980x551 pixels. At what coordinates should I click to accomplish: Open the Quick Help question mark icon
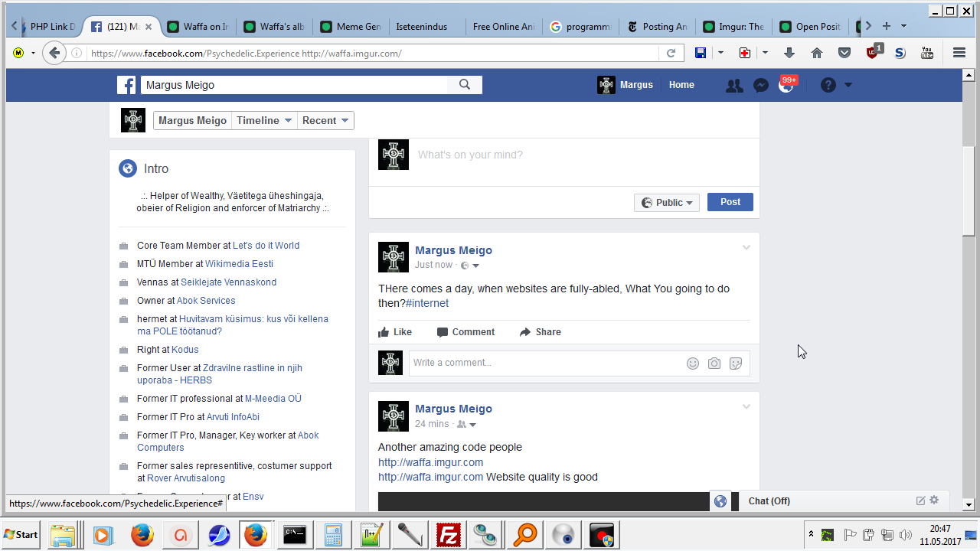[828, 85]
